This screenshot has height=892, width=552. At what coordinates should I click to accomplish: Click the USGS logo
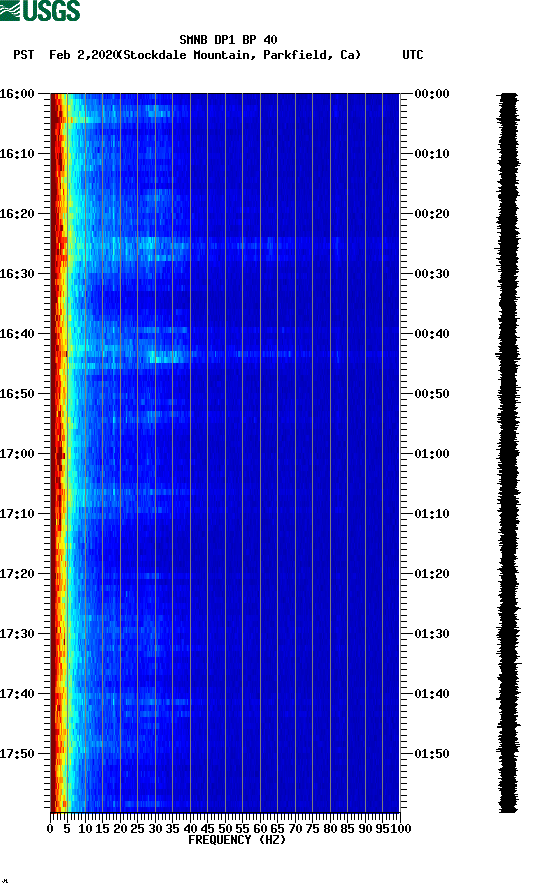click(x=40, y=10)
